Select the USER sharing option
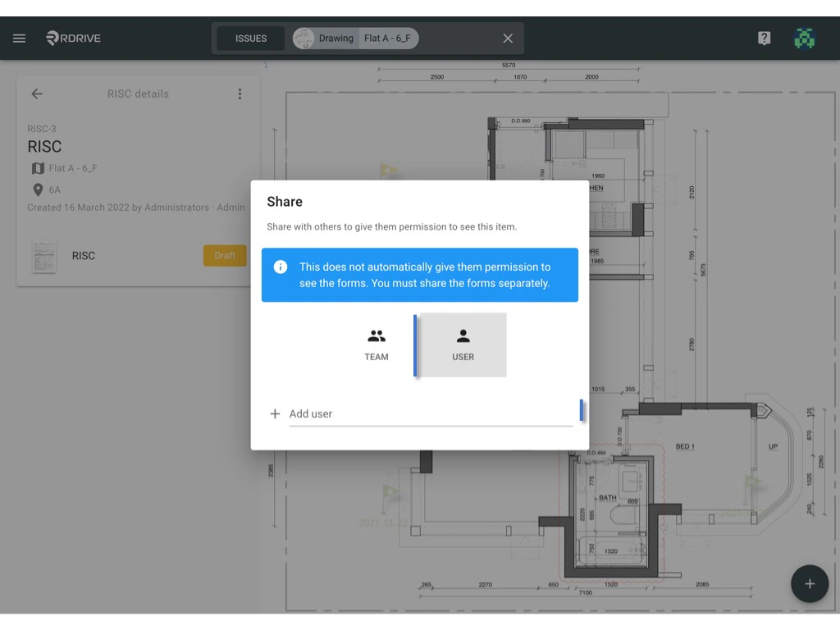This screenshot has width=840, height=630. (463, 344)
